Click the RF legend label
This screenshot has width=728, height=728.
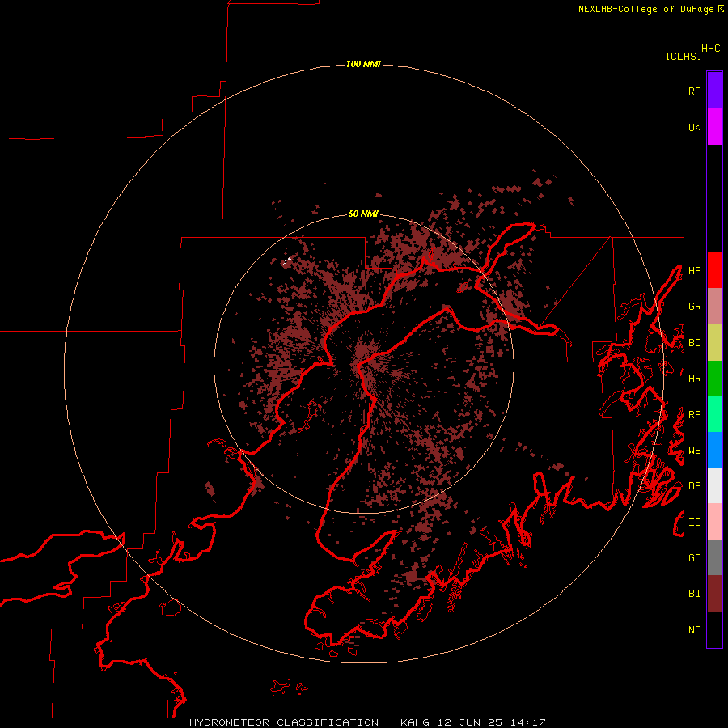click(694, 91)
